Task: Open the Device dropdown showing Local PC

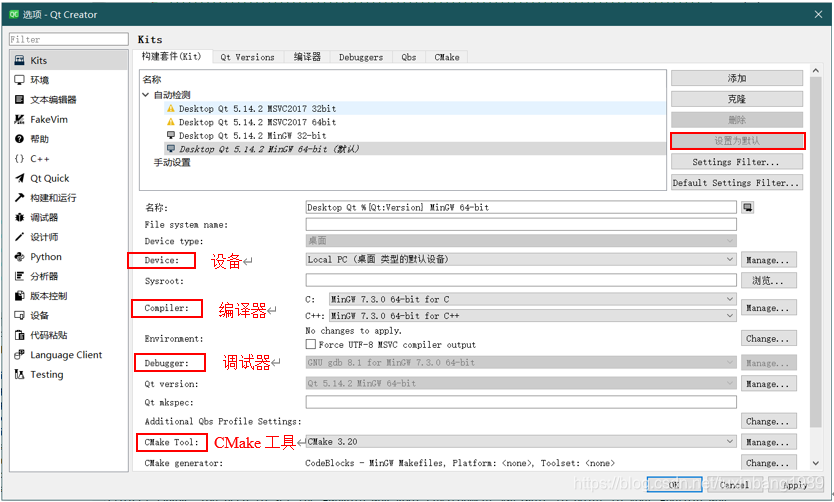Action: point(521,260)
